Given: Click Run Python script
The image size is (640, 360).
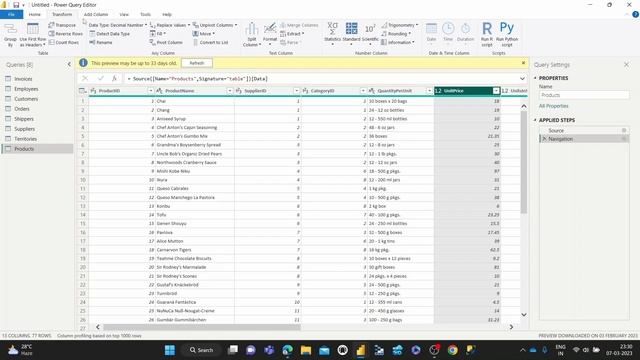Looking at the screenshot, I should 507,34.
